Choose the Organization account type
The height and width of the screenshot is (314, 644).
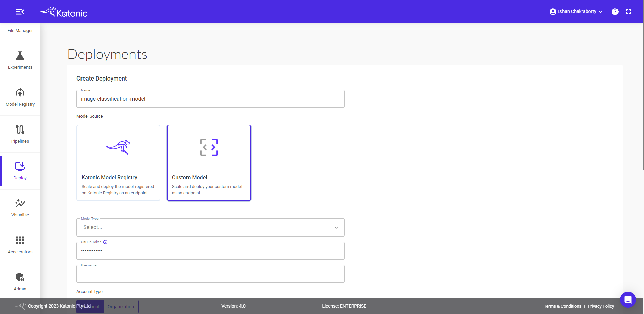pyautogui.click(x=121, y=307)
